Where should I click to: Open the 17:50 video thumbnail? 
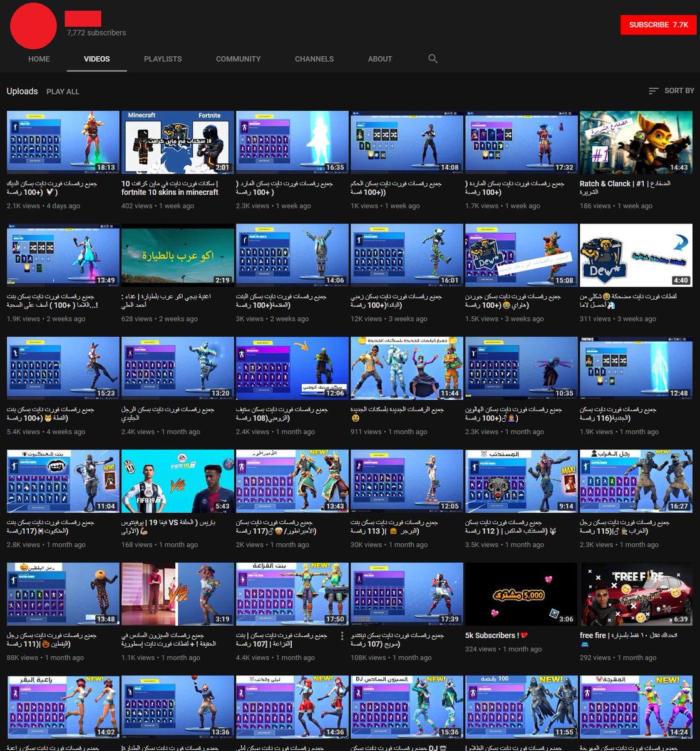tap(292, 594)
